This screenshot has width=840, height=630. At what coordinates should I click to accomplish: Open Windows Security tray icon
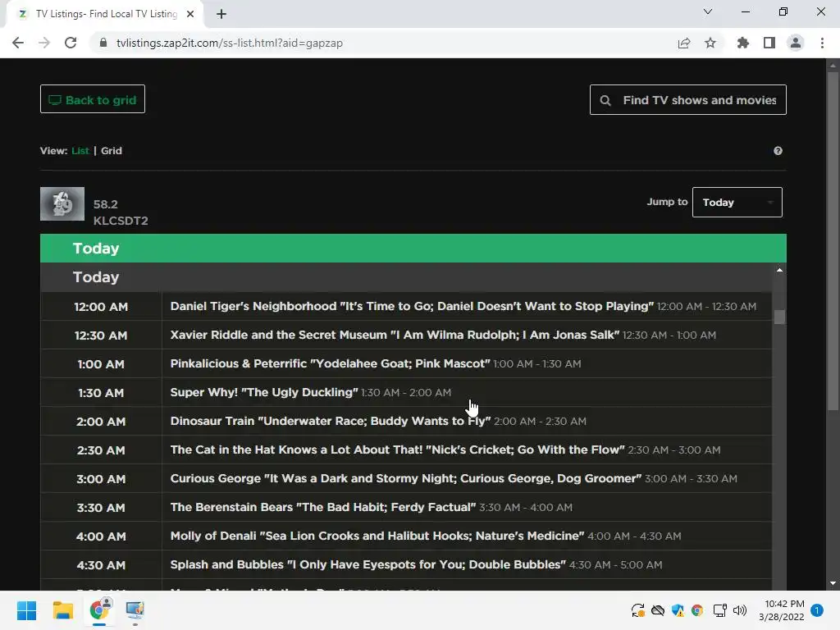678,610
